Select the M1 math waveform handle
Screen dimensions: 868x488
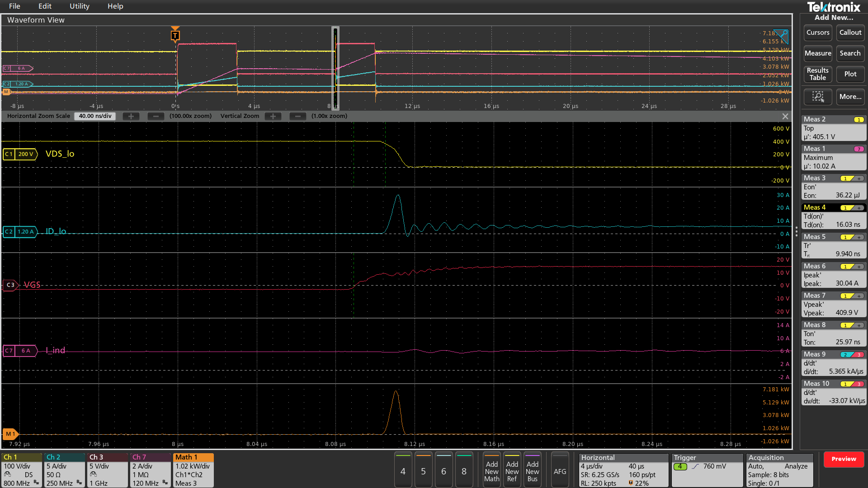(10, 434)
